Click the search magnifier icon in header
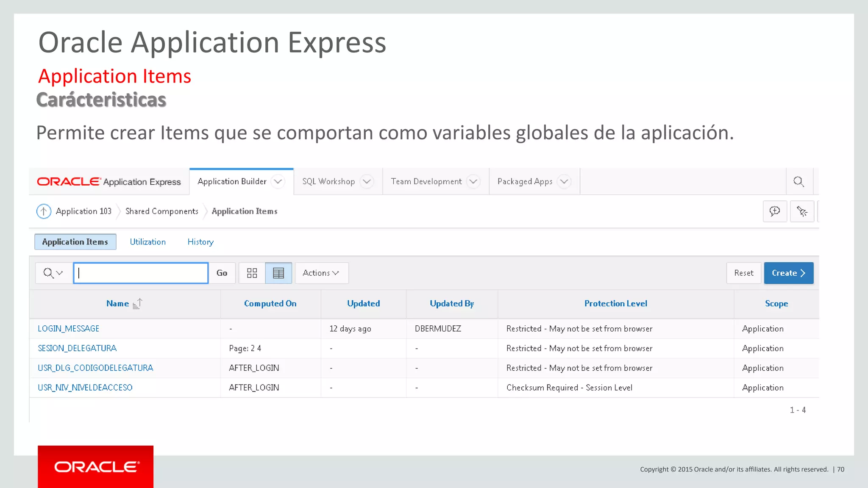 click(798, 182)
